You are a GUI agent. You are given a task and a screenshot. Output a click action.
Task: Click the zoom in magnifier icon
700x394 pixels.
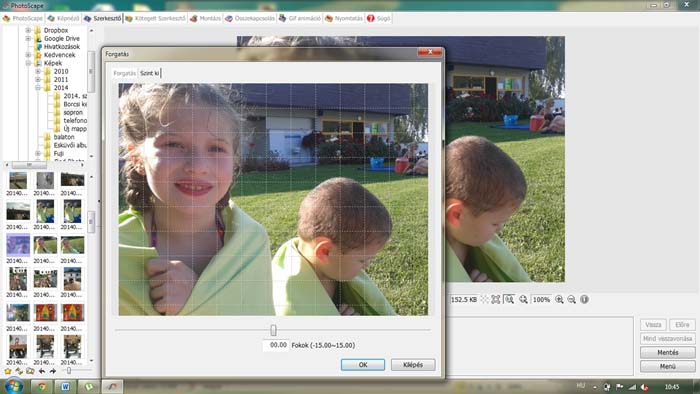pyautogui.click(x=559, y=300)
